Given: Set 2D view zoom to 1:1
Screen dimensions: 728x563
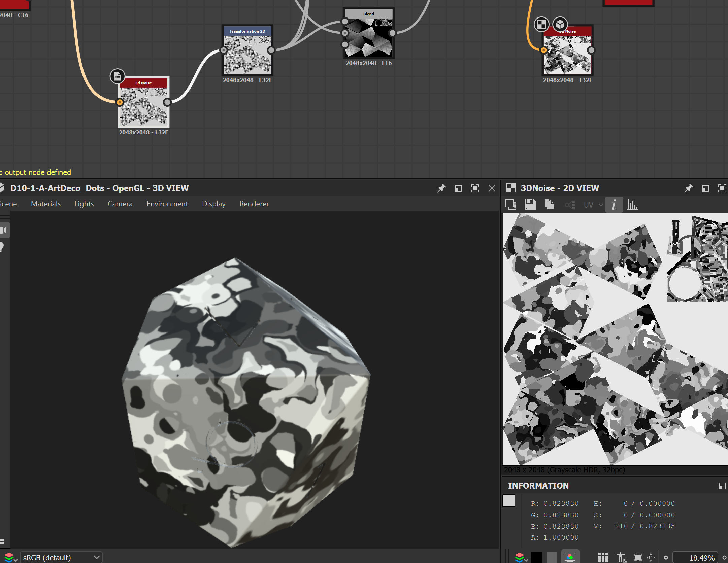Looking at the screenshot, I should coord(651,557).
